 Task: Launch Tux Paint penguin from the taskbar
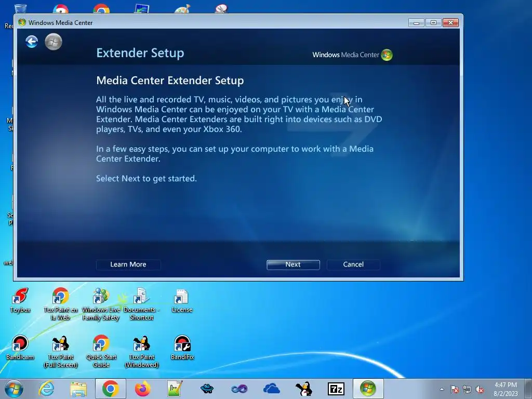[303, 389]
